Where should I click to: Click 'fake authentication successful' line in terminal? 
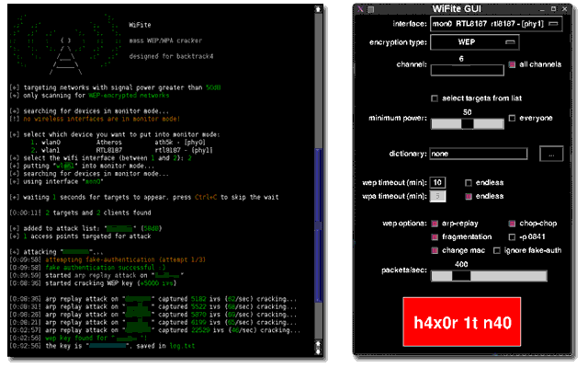pyautogui.click(x=106, y=268)
